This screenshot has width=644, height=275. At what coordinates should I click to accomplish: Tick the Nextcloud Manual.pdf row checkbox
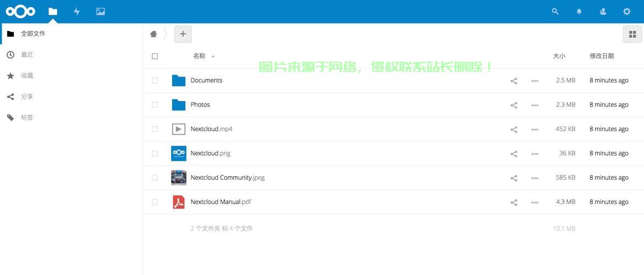155,202
